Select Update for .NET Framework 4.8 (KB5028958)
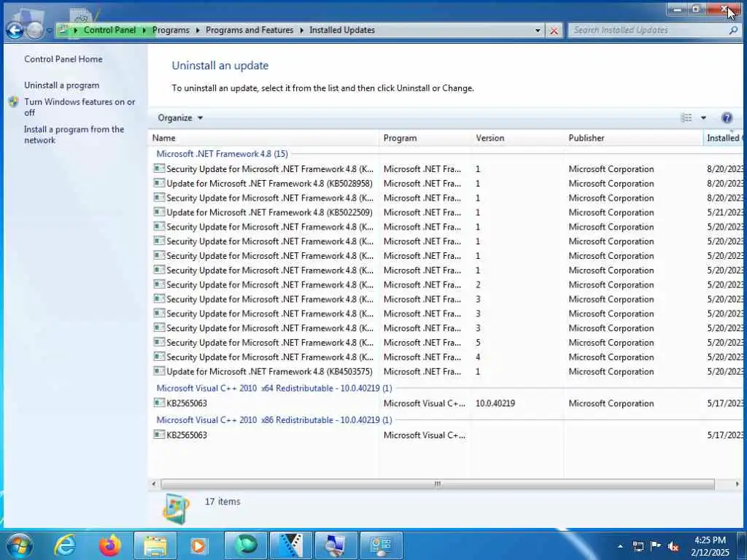 coord(269,184)
